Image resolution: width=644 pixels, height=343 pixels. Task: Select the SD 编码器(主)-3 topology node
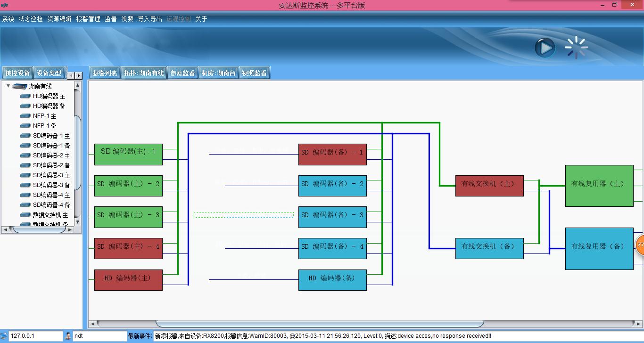(128, 217)
